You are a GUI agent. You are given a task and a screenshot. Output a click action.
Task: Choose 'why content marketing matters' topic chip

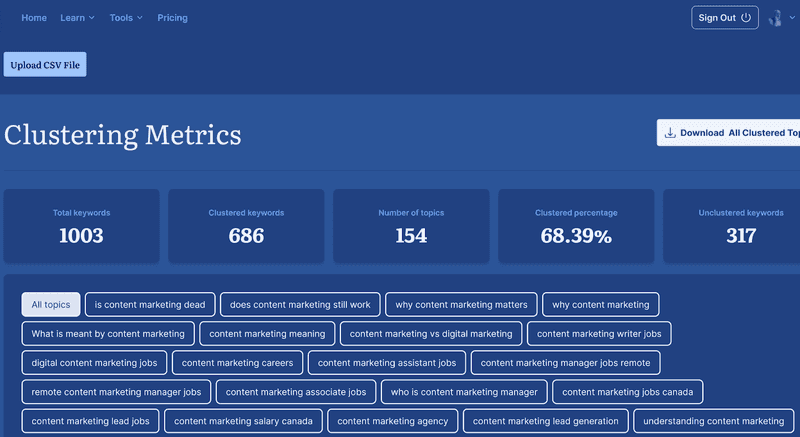tap(461, 304)
